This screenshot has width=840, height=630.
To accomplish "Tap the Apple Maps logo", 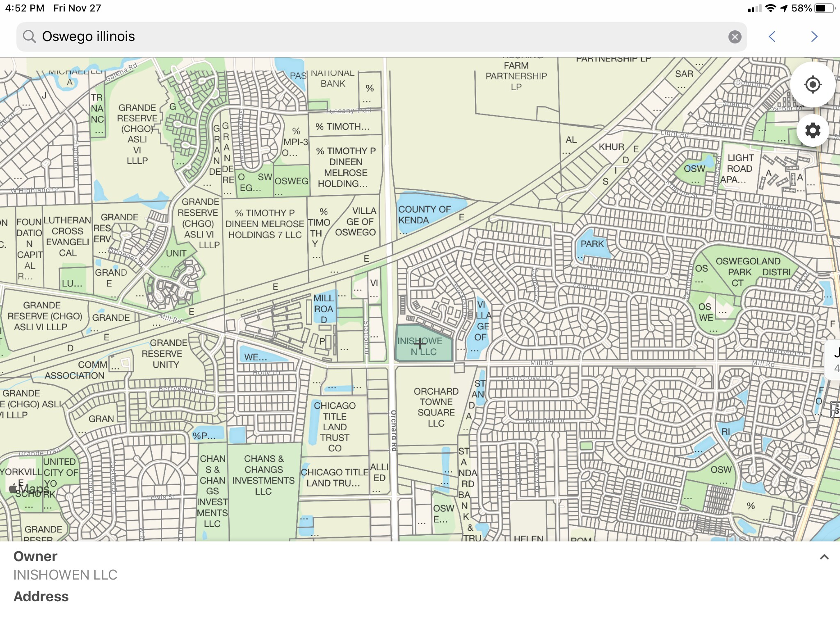I will tap(30, 489).
